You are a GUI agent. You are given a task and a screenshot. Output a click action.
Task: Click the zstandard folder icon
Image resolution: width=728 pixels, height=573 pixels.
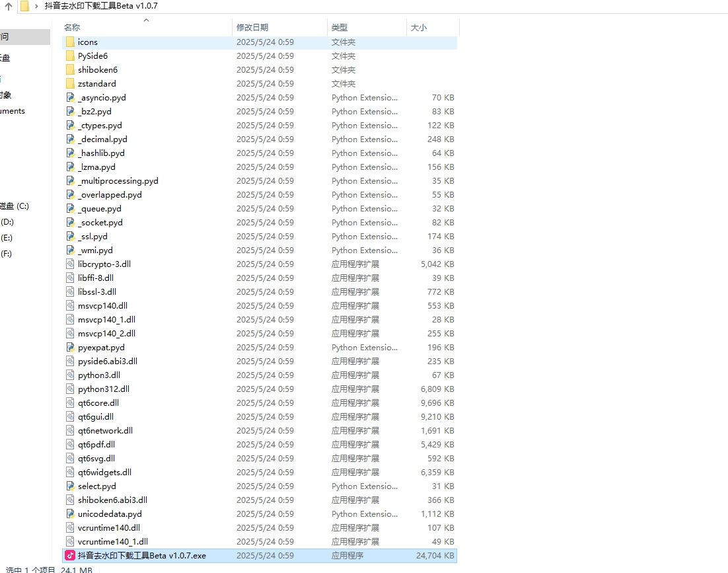pos(70,83)
